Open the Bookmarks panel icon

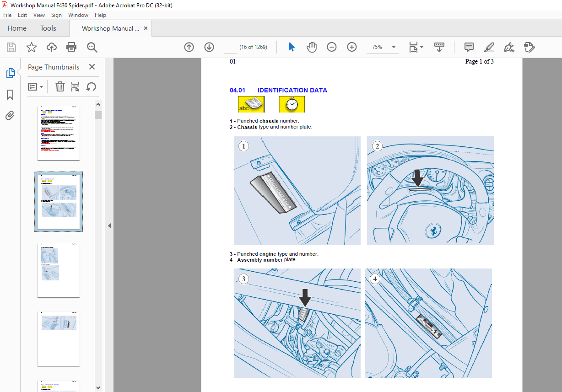10,95
